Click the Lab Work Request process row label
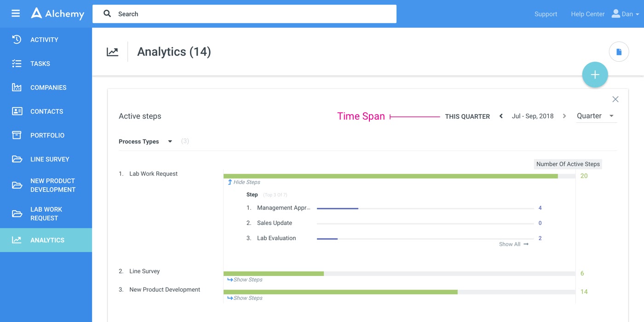Screen dimensions: 644x322 coord(153,174)
